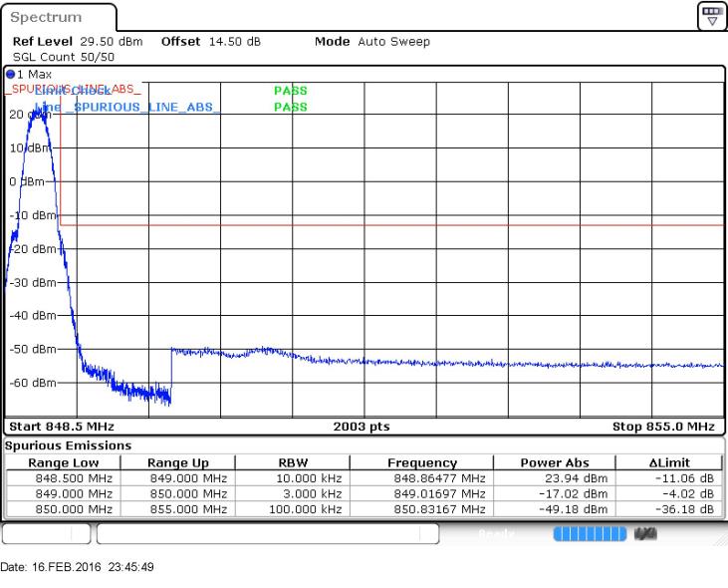Click the RBW column header
The width and height of the screenshot is (728, 588).
(x=293, y=462)
